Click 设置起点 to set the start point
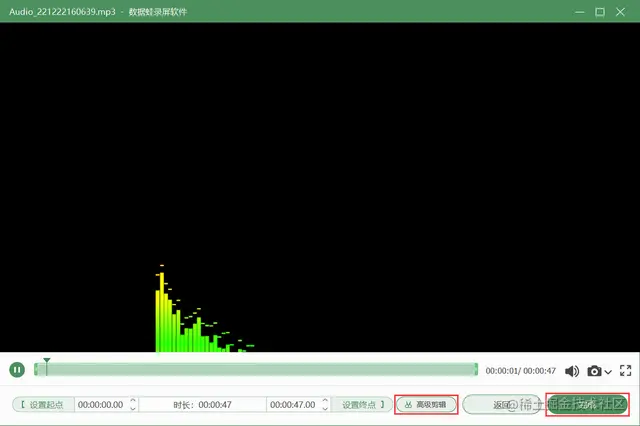 [x=43, y=405]
